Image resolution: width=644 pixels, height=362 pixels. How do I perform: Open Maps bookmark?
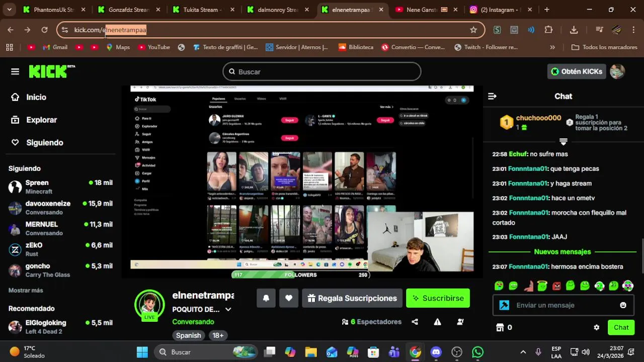point(118,47)
